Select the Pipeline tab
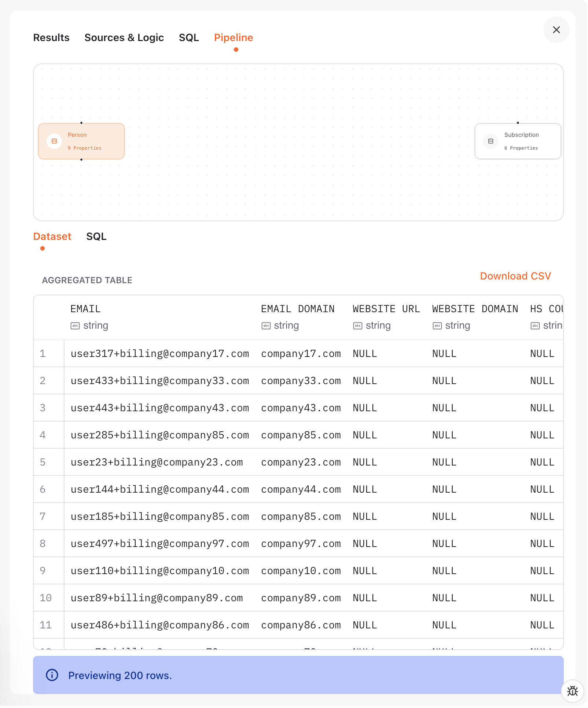Viewport: 588px width, 708px height. coord(233,37)
